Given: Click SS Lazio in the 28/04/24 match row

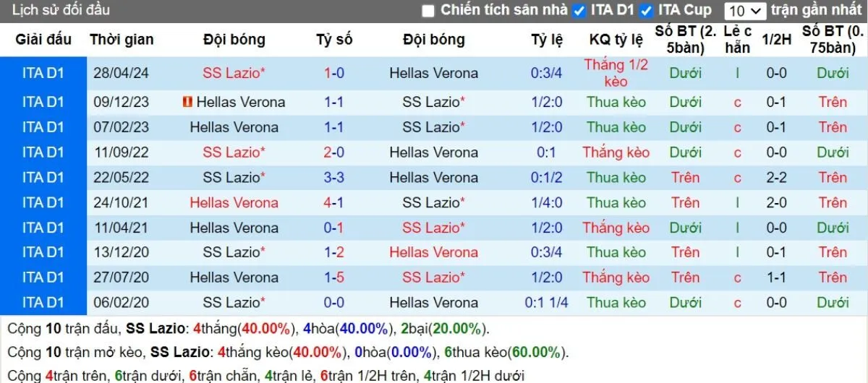Looking at the screenshot, I should point(234,73).
